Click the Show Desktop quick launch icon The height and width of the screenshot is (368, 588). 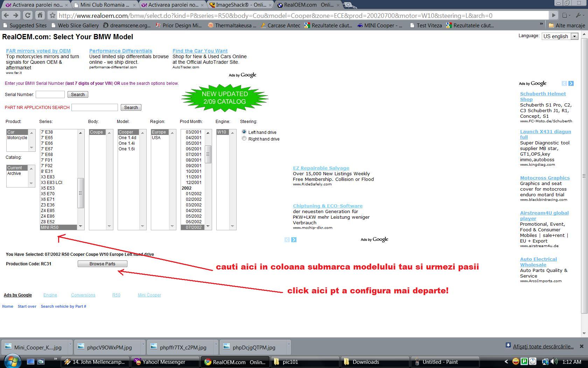point(30,362)
